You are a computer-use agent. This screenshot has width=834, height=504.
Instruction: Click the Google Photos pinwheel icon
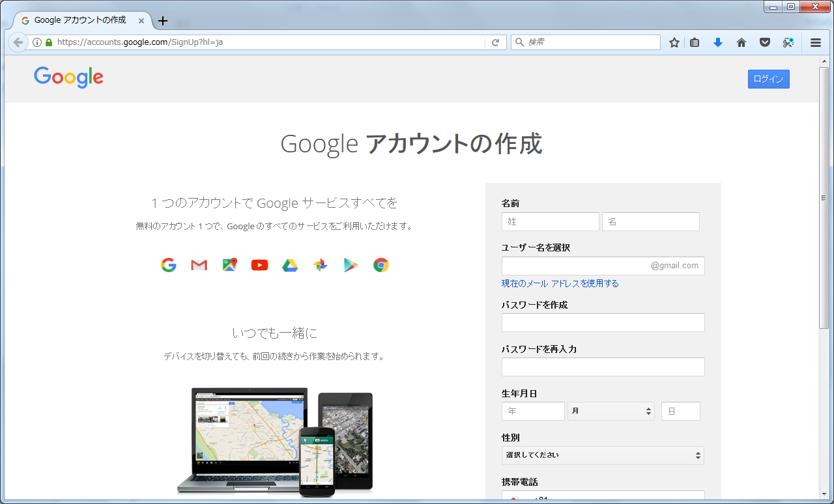point(321,265)
